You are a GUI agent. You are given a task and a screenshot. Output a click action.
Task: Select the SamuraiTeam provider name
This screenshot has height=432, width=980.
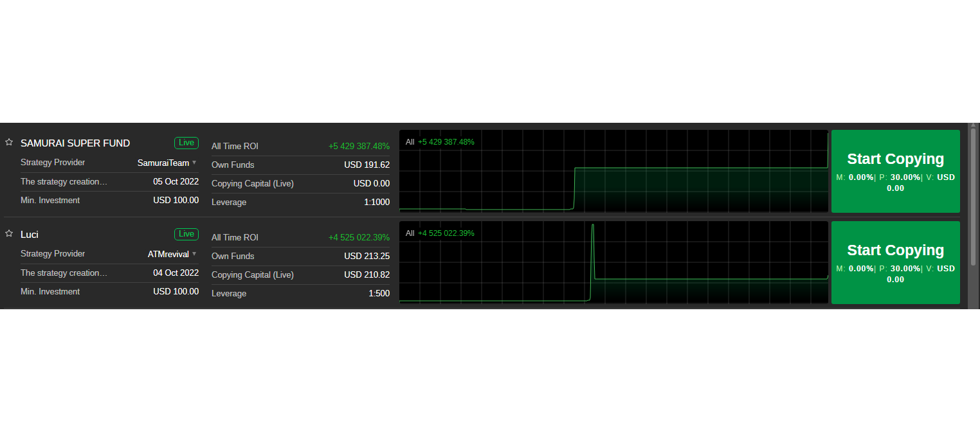[163, 163]
